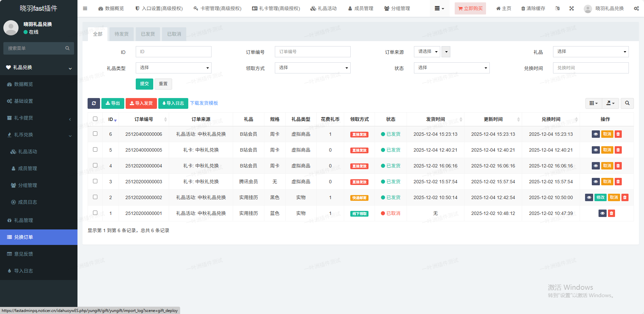Viewport: 644px width, 314px height.
Task: Switch to the 待发货 tab
Action: (x=122, y=34)
